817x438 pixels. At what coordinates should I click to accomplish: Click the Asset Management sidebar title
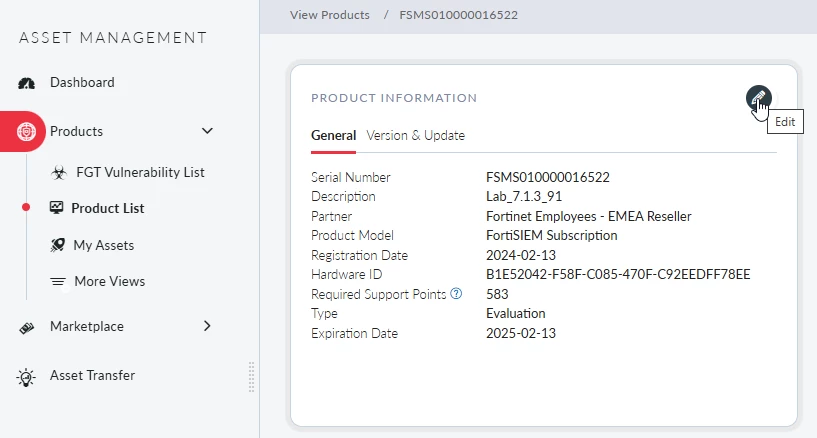(113, 38)
